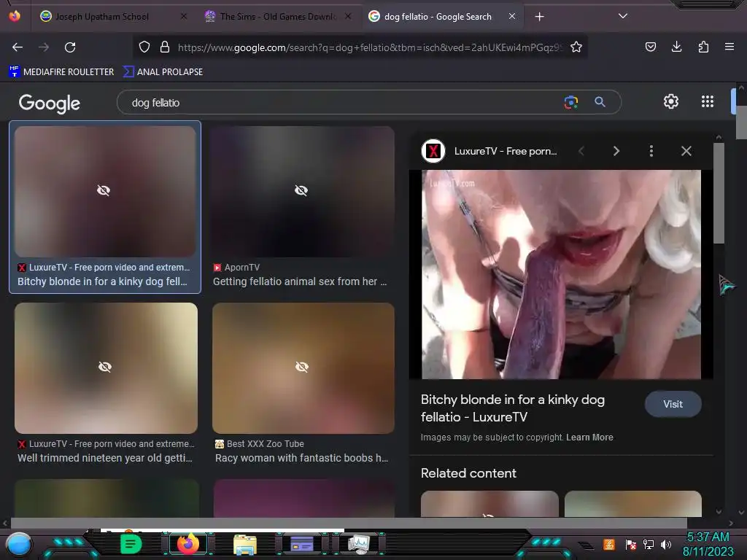Open the Firefox hamburger menu
This screenshot has height=560, width=747.
point(729,47)
